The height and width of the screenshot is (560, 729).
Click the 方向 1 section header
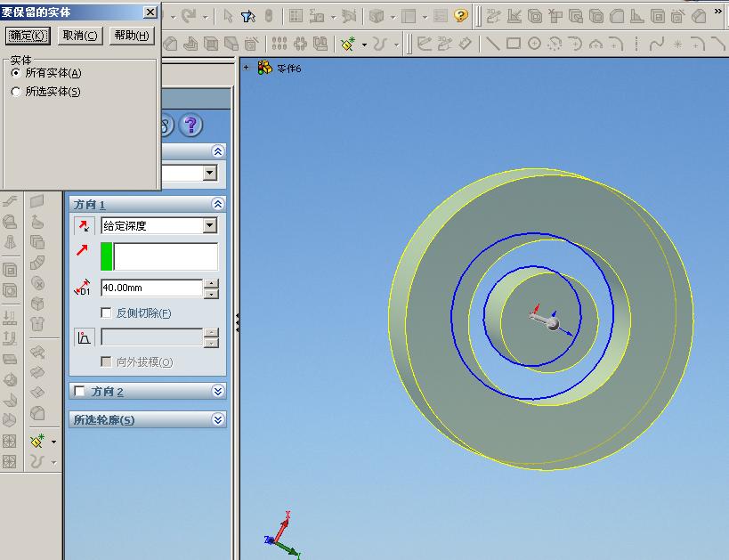(148, 204)
